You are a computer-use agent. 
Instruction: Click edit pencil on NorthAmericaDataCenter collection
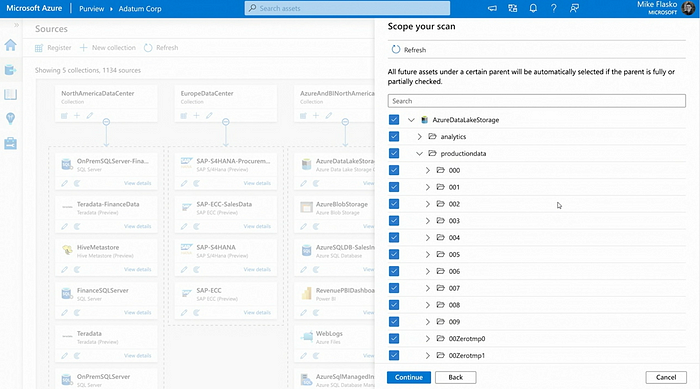(x=90, y=116)
